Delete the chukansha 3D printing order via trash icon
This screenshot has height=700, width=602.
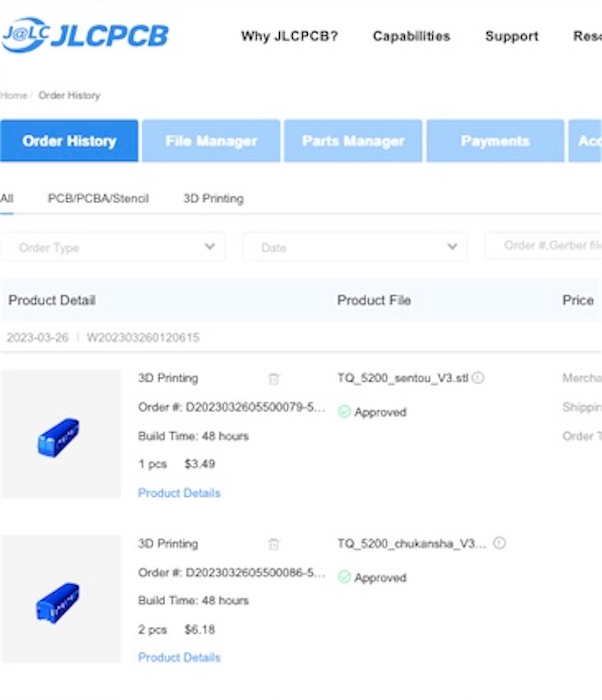click(274, 544)
